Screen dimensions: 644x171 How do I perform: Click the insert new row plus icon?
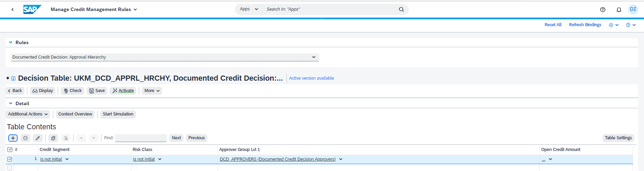(13, 138)
